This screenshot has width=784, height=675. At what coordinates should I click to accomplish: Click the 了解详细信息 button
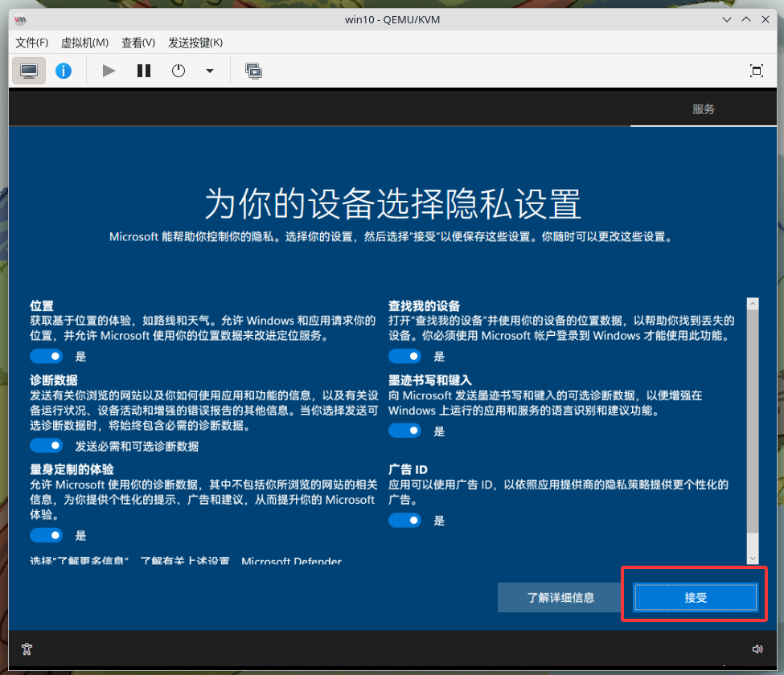560,598
